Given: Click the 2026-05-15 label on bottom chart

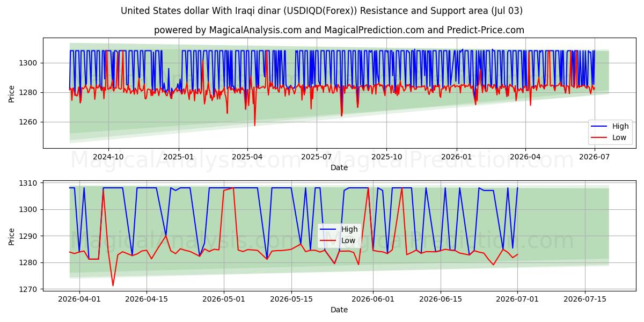Looking at the screenshot, I should coord(291,299).
